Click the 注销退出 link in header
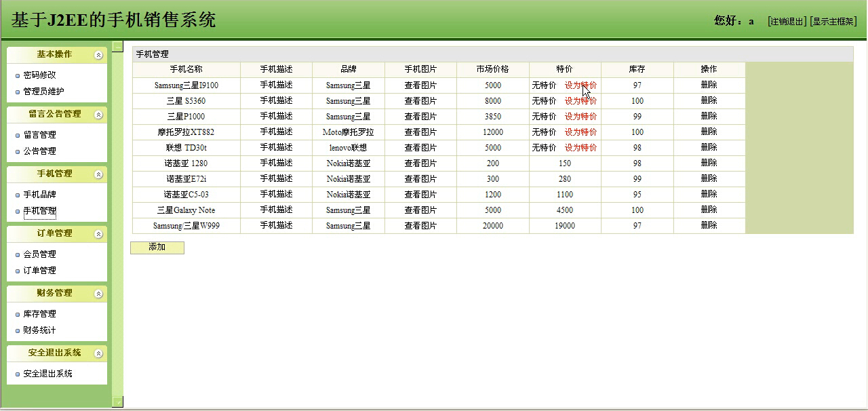The height and width of the screenshot is (411, 868). 787,22
